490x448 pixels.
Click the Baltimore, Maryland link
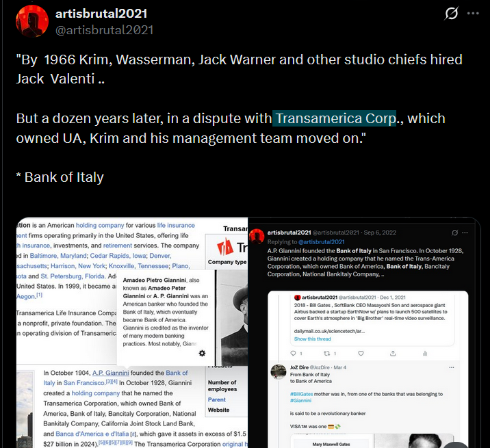point(58,256)
